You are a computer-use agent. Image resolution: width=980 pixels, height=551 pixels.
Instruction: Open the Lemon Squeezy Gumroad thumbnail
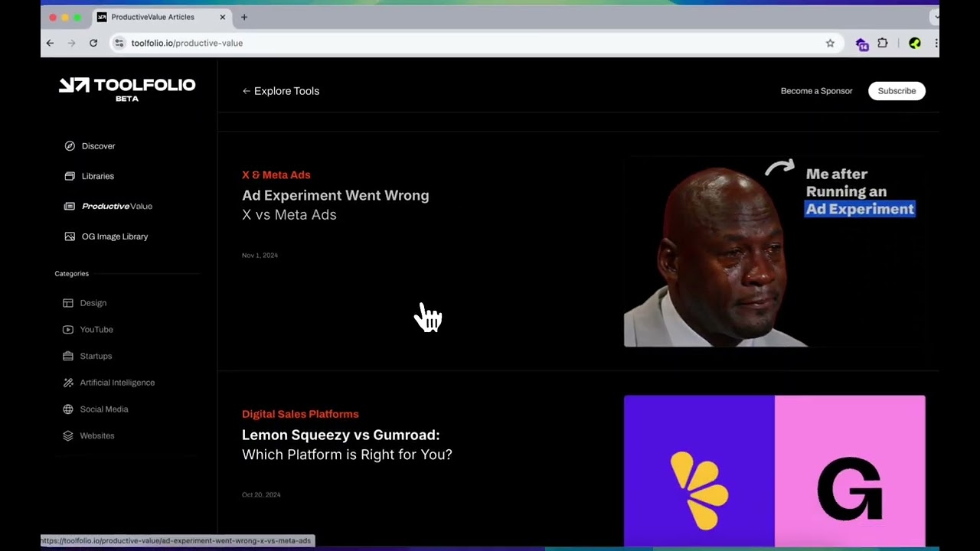[x=774, y=471]
